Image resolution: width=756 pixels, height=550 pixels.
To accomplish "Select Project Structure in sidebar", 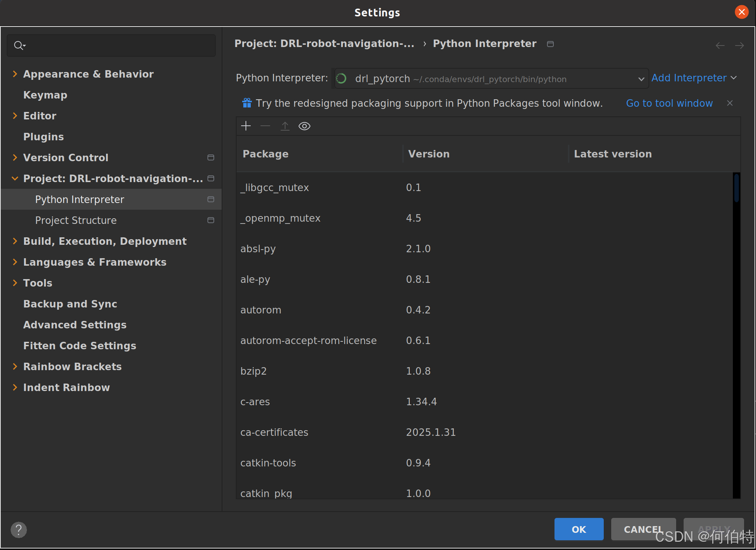I will pyautogui.click(x=76, y=220).
